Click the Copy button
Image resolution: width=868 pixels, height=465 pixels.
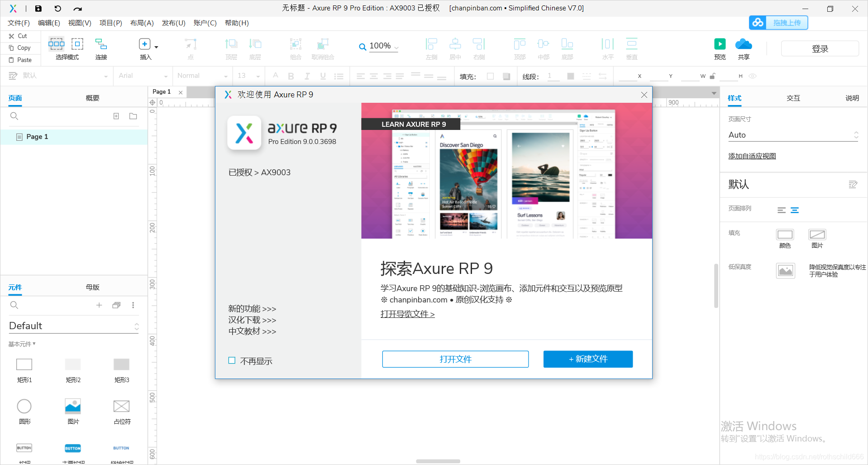(x=20, y=48)
